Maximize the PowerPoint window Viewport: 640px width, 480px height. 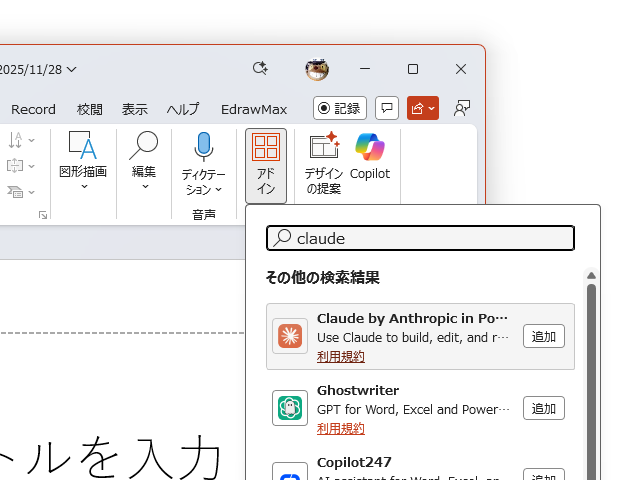pos(413,69)
